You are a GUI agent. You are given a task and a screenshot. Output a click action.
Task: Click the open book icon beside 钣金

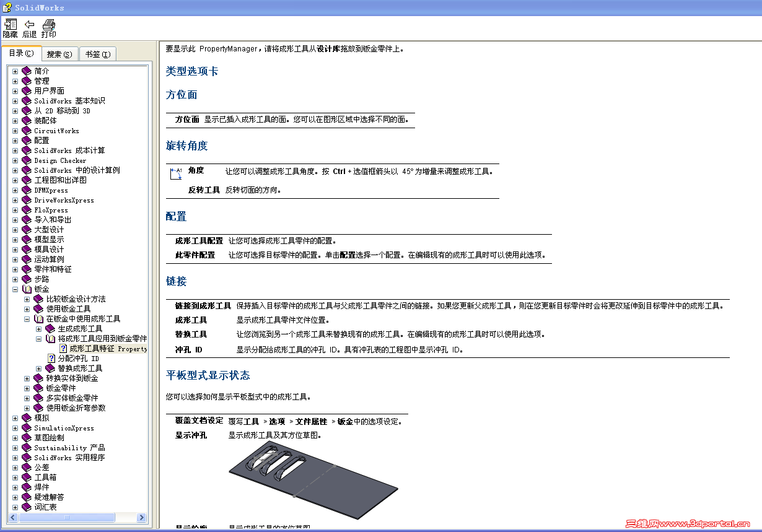27,289
